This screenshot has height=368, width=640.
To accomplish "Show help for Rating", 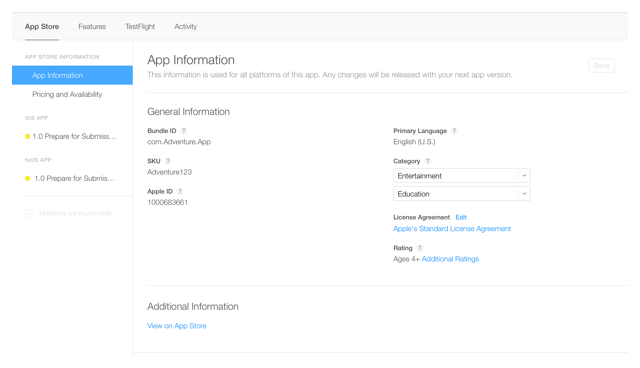I will pyautogui.click(x=420, y=248).
